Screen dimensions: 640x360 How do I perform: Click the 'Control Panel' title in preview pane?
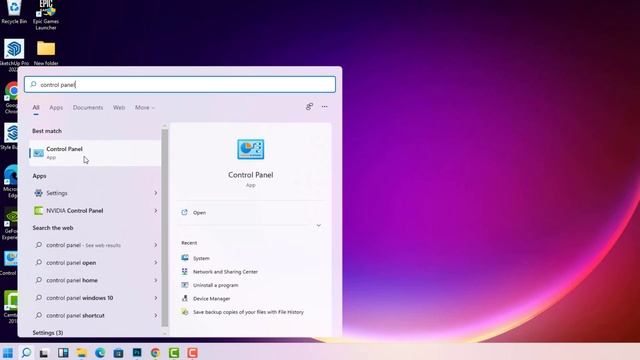pos(251,175)
